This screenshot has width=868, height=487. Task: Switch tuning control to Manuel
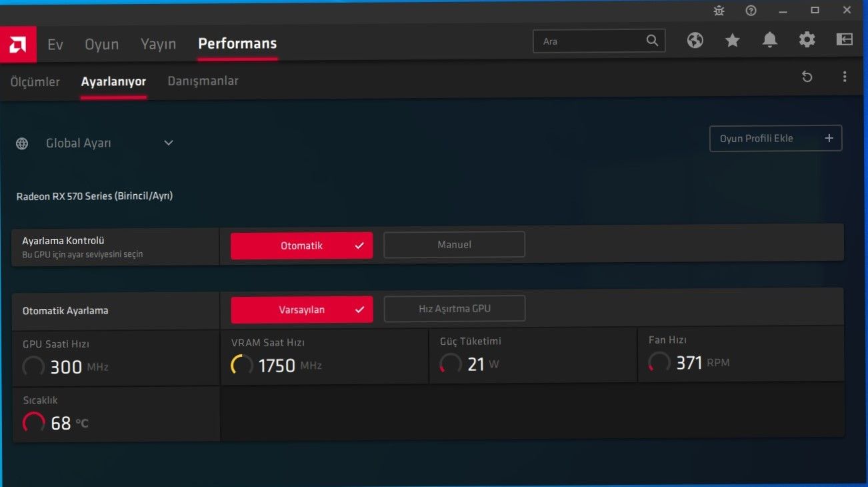click(455, 245)
